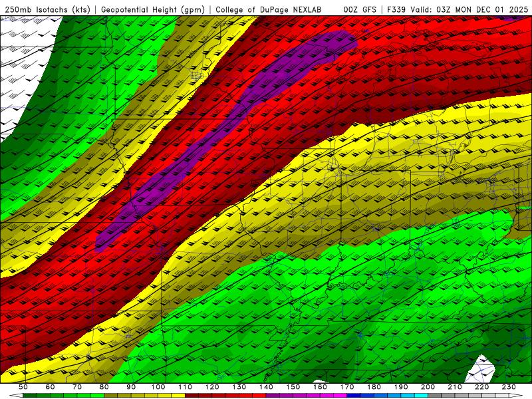Click the 140 label on the color scale
532x399 pixels.
[265, 387]
